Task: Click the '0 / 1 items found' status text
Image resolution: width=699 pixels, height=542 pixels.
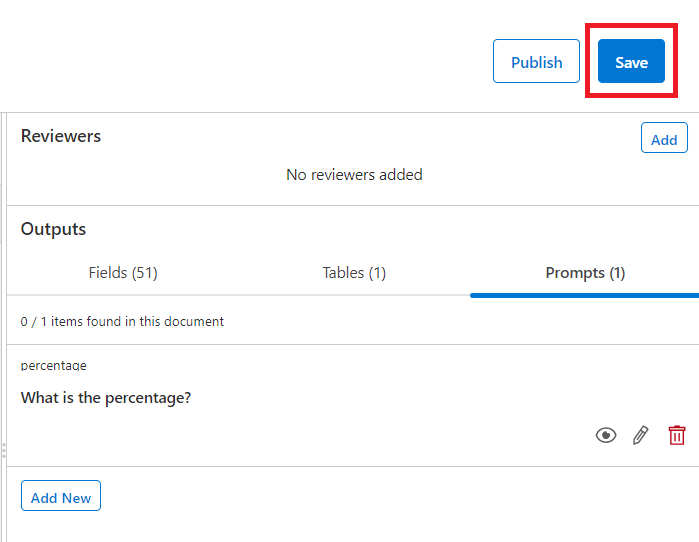Action: pos(122,322)
